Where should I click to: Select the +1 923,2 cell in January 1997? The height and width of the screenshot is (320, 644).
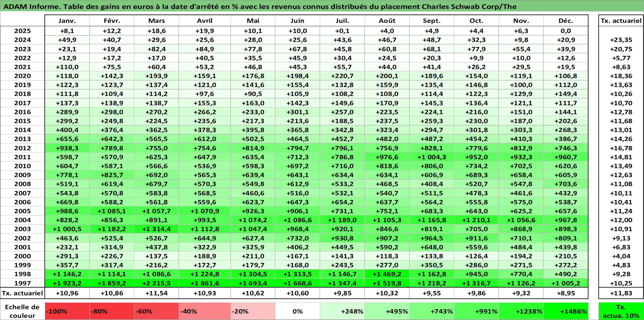click(67, 283)
